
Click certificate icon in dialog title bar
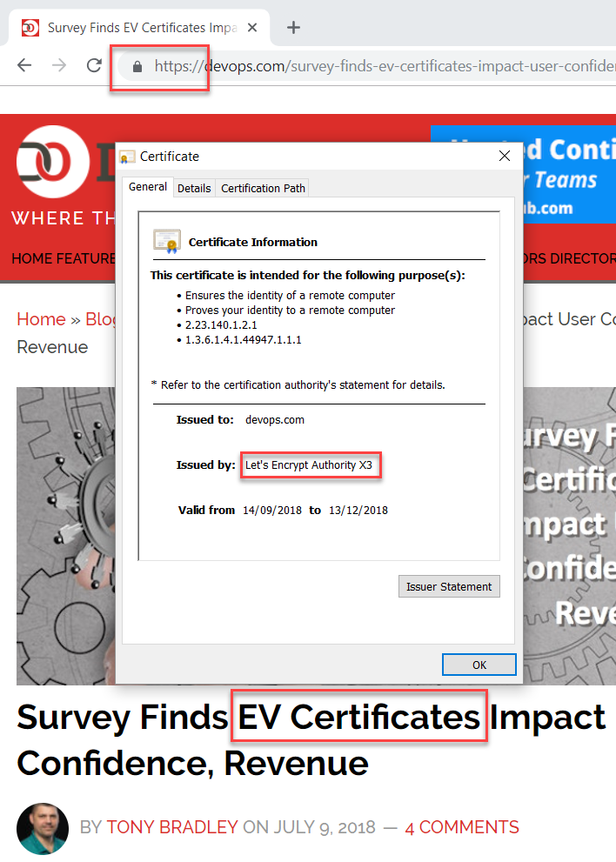point(127,157)
